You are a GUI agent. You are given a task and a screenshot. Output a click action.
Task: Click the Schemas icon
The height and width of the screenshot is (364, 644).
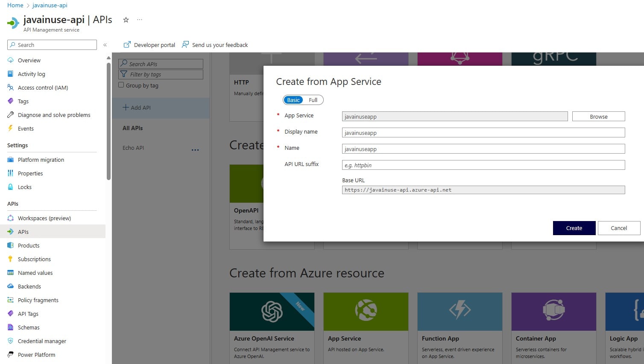tap(11, 327)
